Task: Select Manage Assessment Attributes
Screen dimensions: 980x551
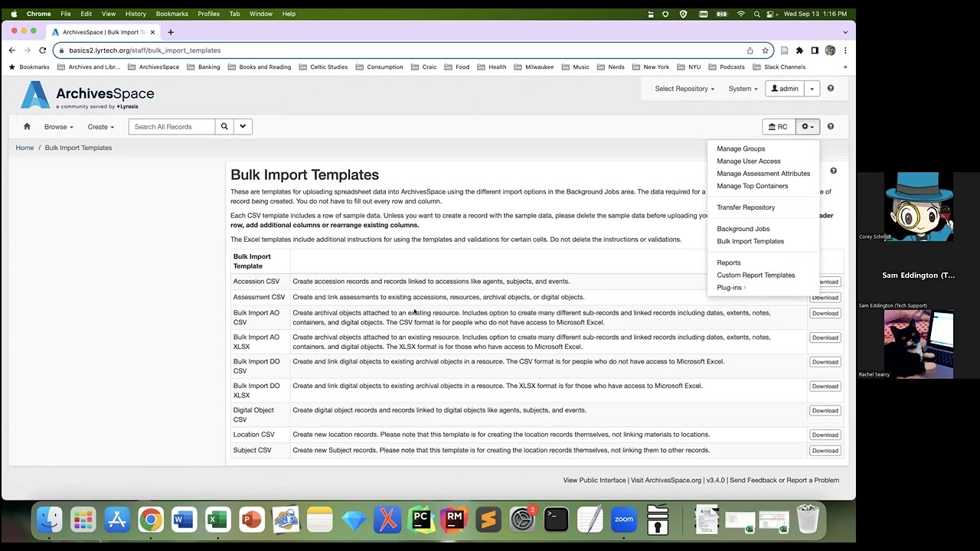Action: 763,174
